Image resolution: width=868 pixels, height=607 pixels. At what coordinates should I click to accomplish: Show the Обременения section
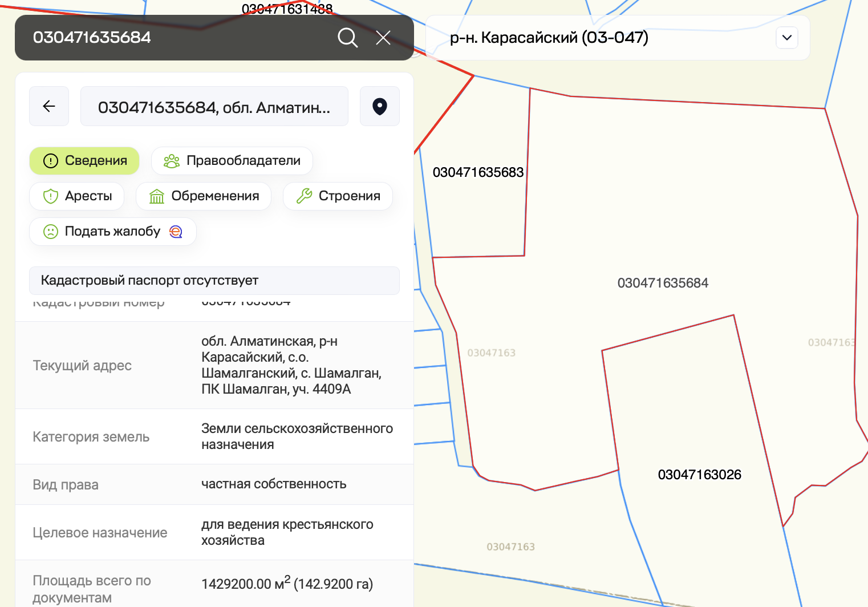click(204, 196)
